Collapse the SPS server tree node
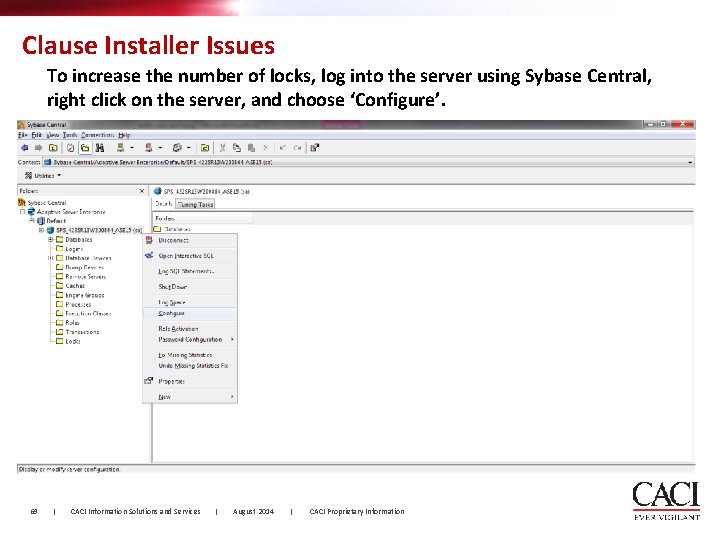 coord(41,230)
